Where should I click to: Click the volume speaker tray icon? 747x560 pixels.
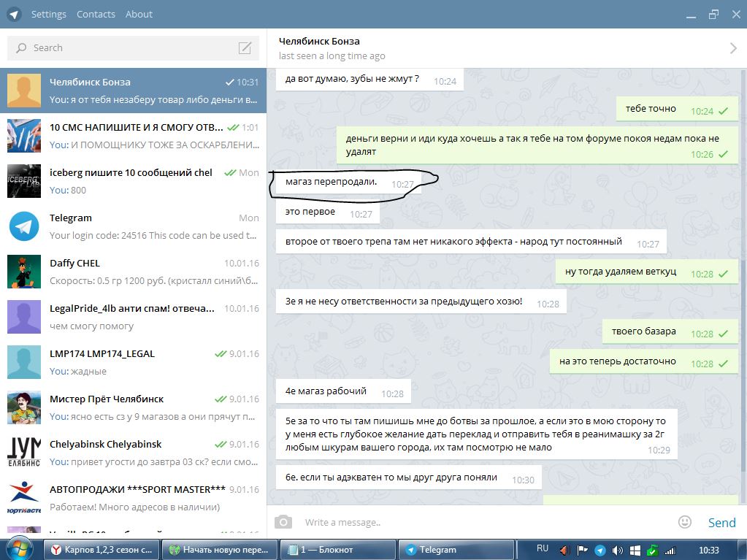[618, 551]
